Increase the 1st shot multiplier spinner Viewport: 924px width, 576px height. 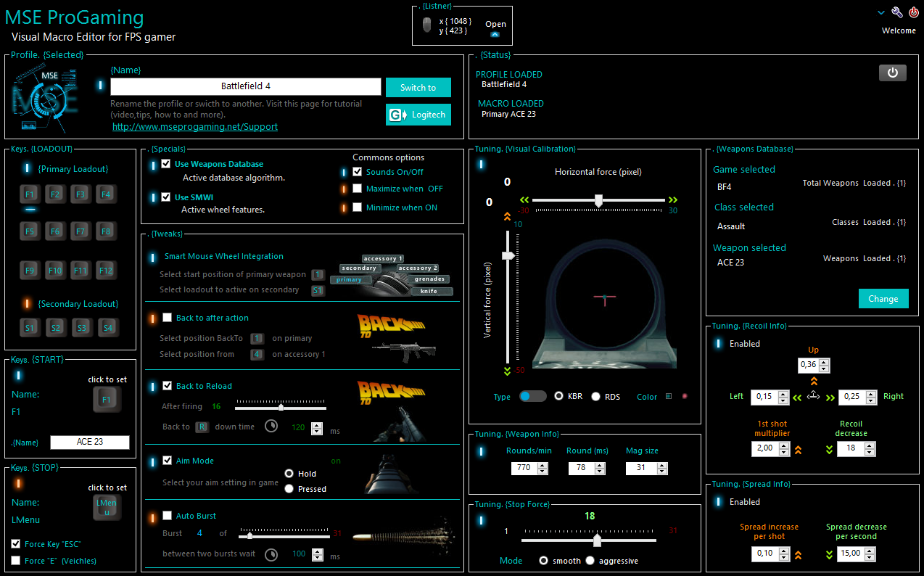784,445
